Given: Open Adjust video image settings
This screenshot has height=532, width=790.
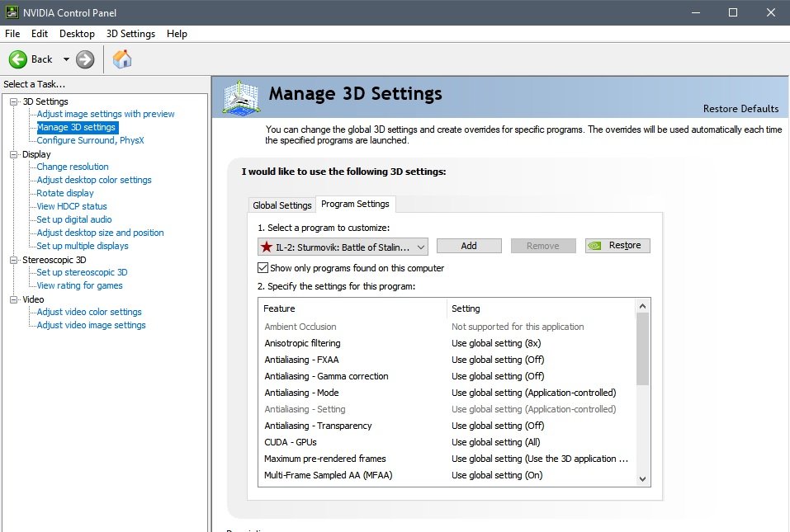Looking at the screenshot, I should (91, 325).
